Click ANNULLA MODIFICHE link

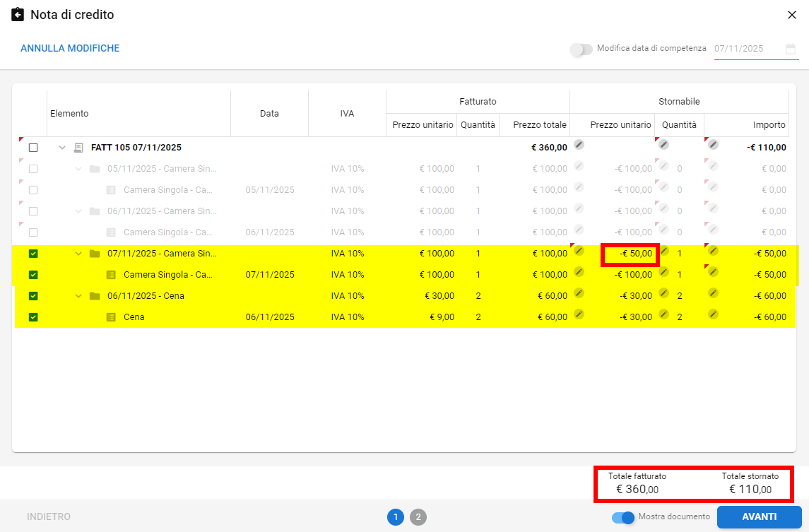pyautogui.click(x=70, y=49)
